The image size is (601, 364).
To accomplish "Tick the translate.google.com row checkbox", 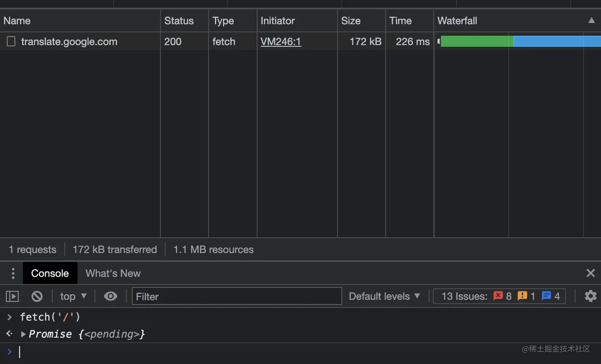I will tap(11, 41).
